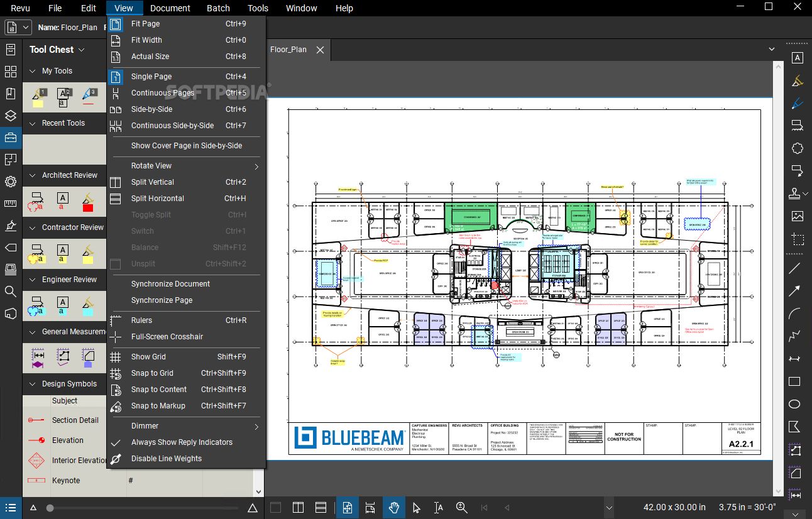Select the Stamp tool
The height and width of the screenshot is (519, 812).
click(x=795, y=194)
